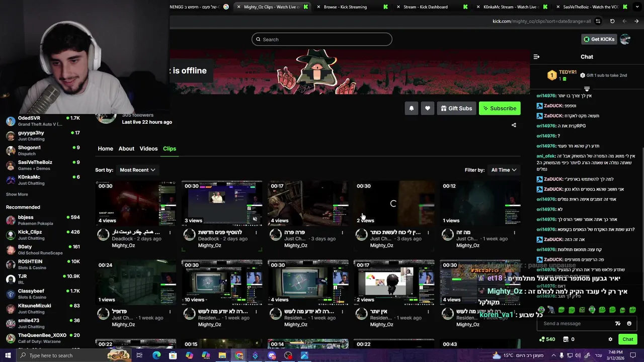Click the browser reload icon
Screen dimensions: 644x362
click(612, 21)
